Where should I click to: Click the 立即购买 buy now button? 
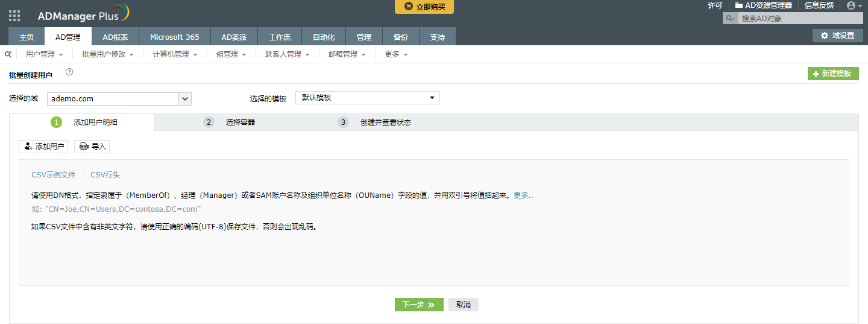click(424, 7)
